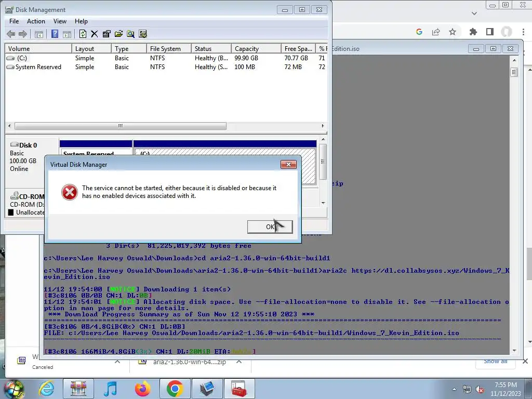Click the Refresh toolbar icon
Viewport: 532px width, 399px height.
83,34
